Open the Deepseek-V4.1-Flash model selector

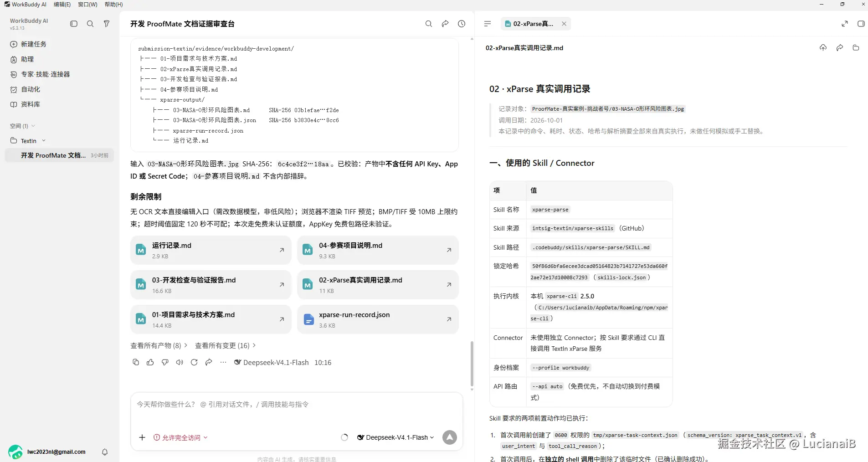click(x=395, y=437)
